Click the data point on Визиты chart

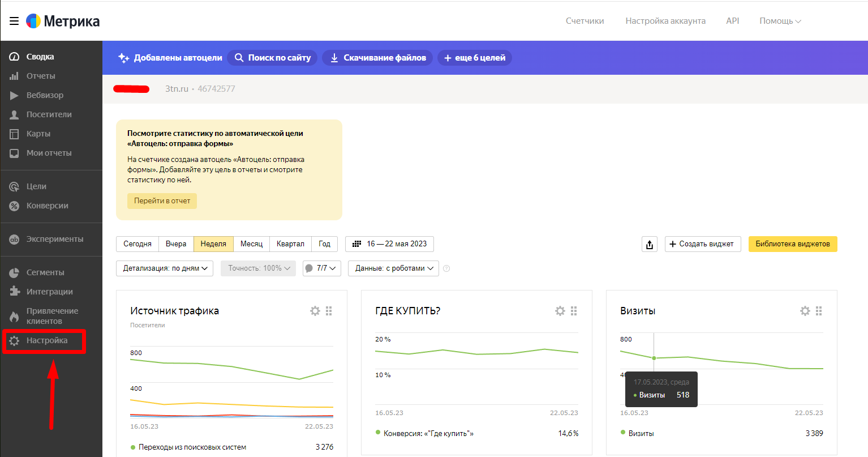[654, 358]
